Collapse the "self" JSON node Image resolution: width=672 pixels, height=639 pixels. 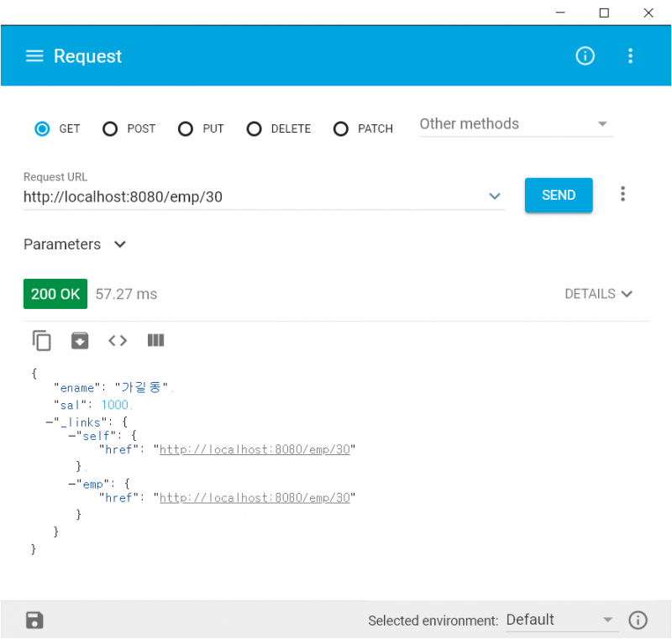(72, 436)
